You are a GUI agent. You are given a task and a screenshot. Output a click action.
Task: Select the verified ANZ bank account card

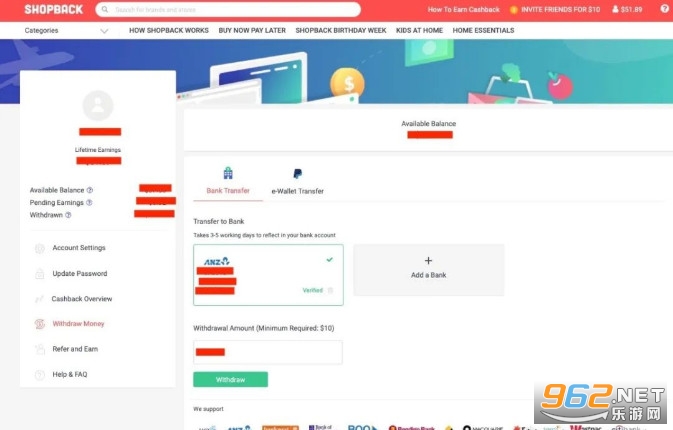click(268, 275)
